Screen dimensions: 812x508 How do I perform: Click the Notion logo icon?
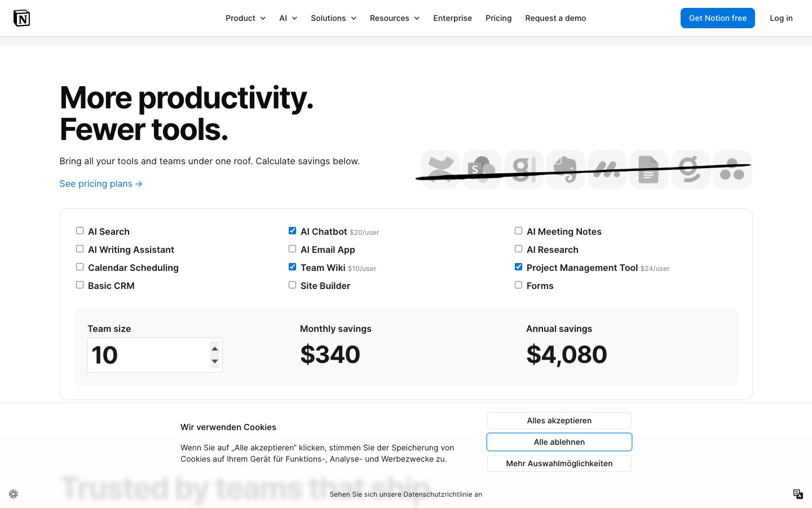pos(21,18)
